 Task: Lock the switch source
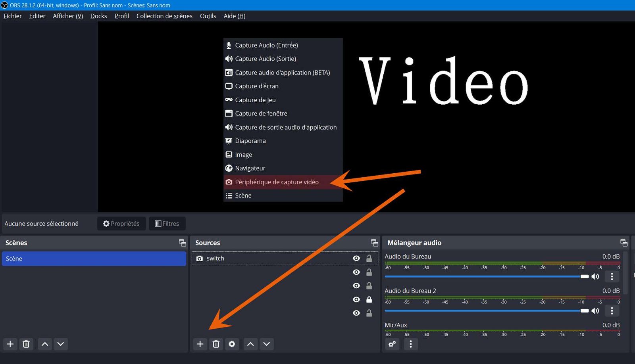pyautogui.click(x=369, y=258)
